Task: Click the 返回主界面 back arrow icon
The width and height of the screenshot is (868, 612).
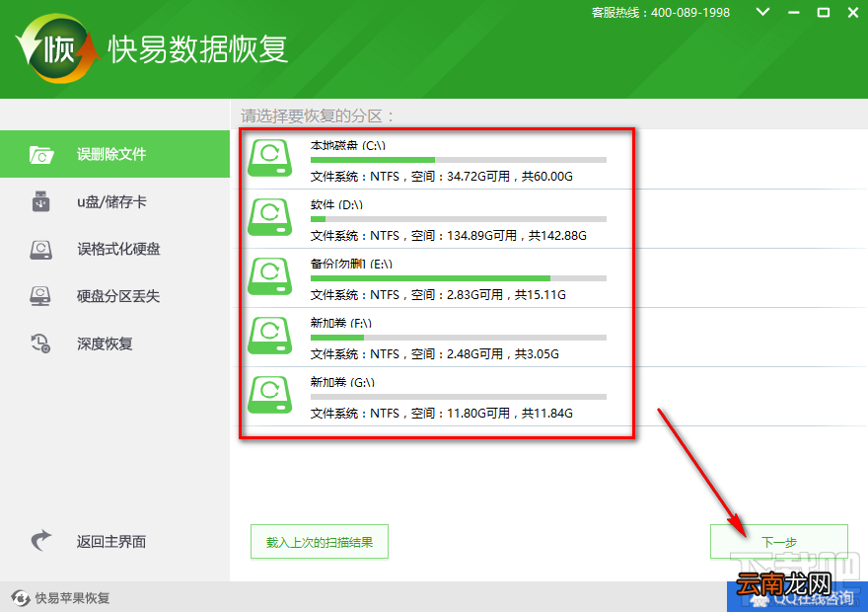Action: click(x=41, y=541)
